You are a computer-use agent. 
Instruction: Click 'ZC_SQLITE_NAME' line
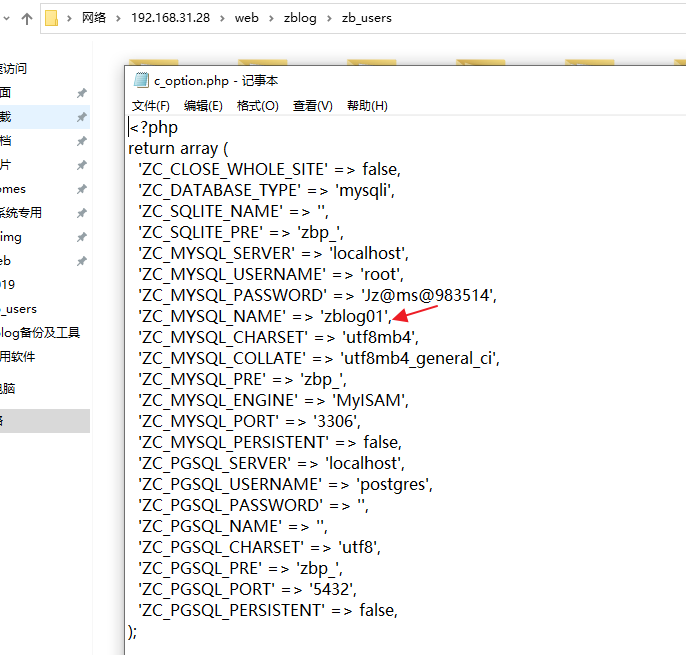click(x=234, y=211)
